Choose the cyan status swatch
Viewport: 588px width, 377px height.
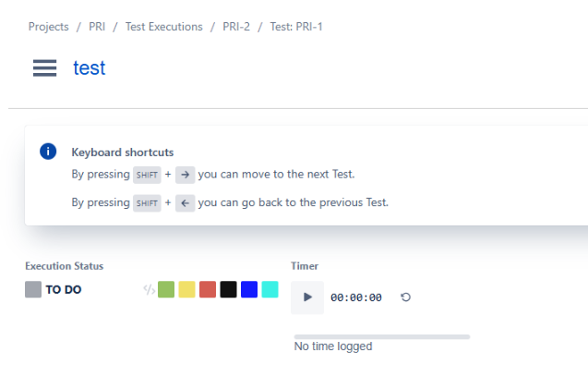270,289
